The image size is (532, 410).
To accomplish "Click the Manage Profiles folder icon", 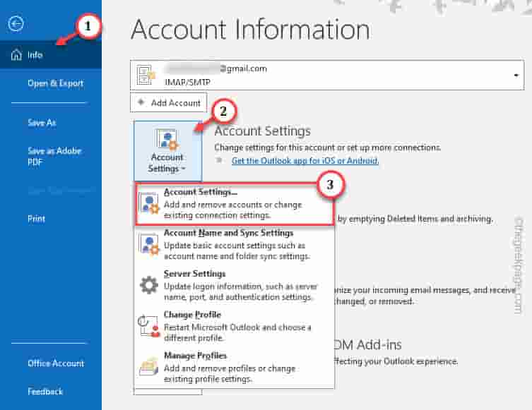I will [x=149, y=367].
